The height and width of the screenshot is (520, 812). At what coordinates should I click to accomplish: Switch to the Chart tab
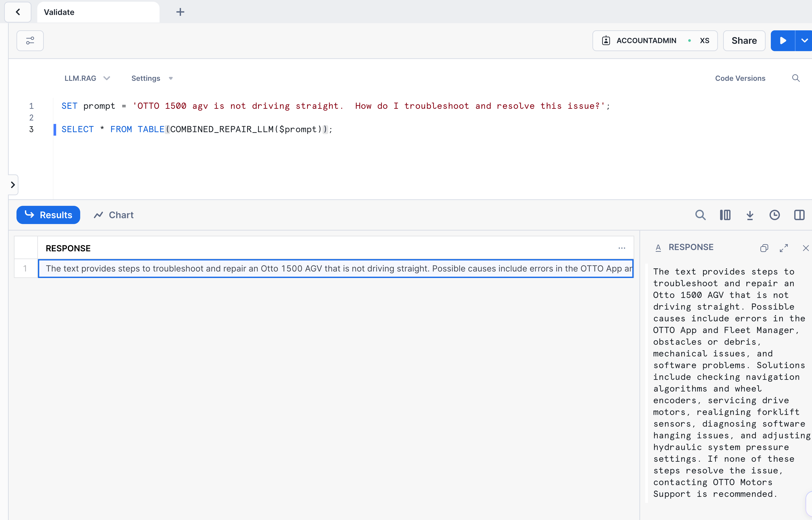click(114, 215)
